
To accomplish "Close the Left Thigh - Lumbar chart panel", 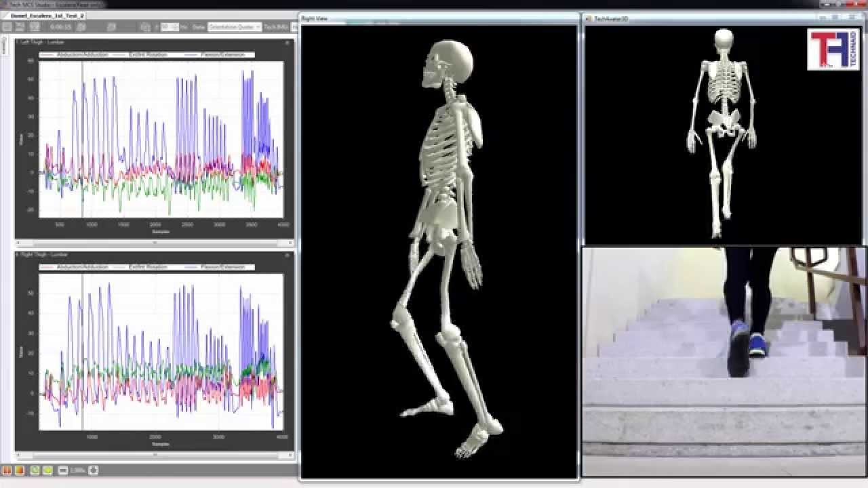I will tap(288, 43).
